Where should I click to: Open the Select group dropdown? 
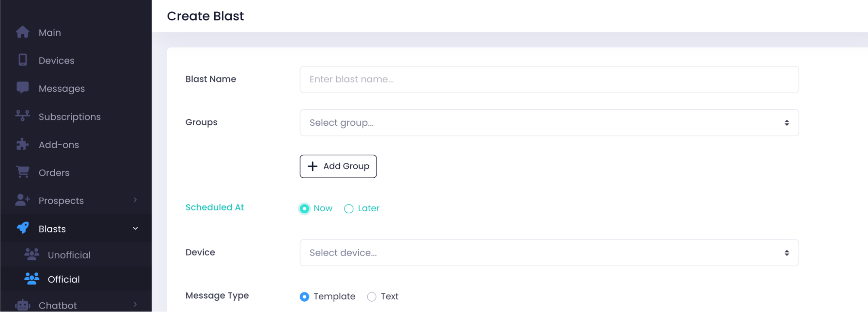click(549, 123)
